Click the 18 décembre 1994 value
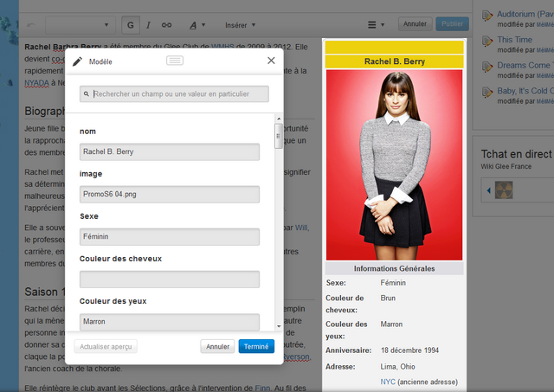Viewport: 554px width, 392px height. coord(409,350)
